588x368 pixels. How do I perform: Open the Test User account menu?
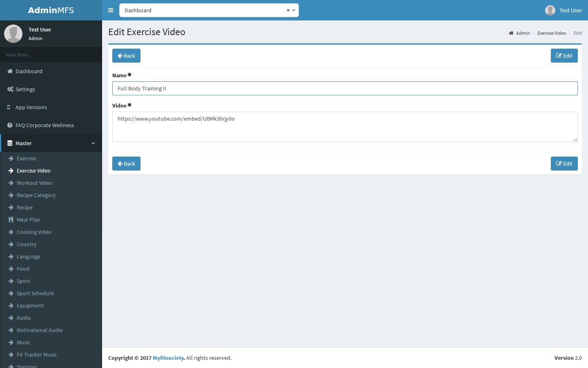click(x=563, y=10)
